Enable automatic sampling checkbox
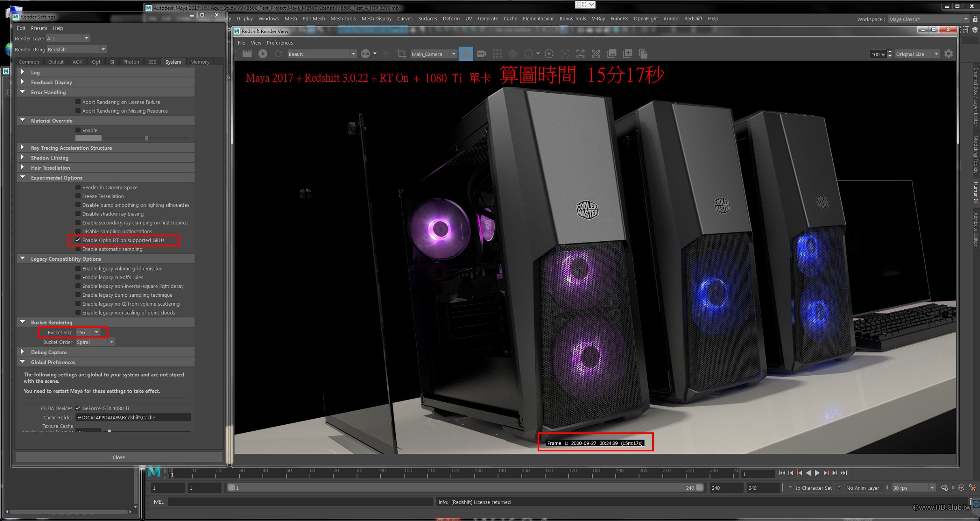Screen dimensions: 980x521 click(x=78, y=249)
